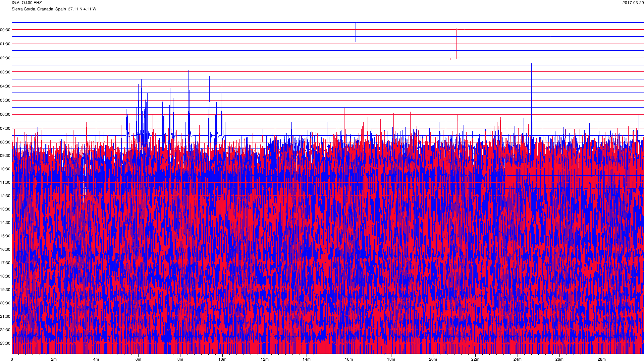644x362 pixels.
Task: Select the 17:30 time row label
Action: [x=5, y=263]
